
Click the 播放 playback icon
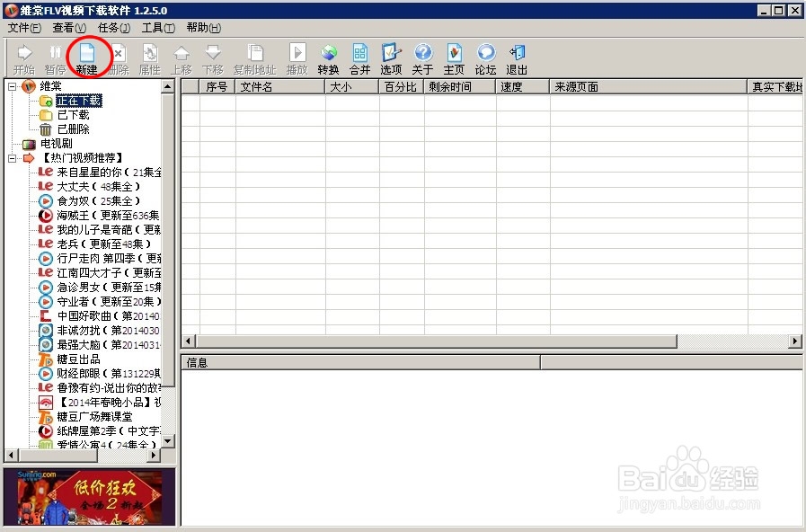click(297, 56)
